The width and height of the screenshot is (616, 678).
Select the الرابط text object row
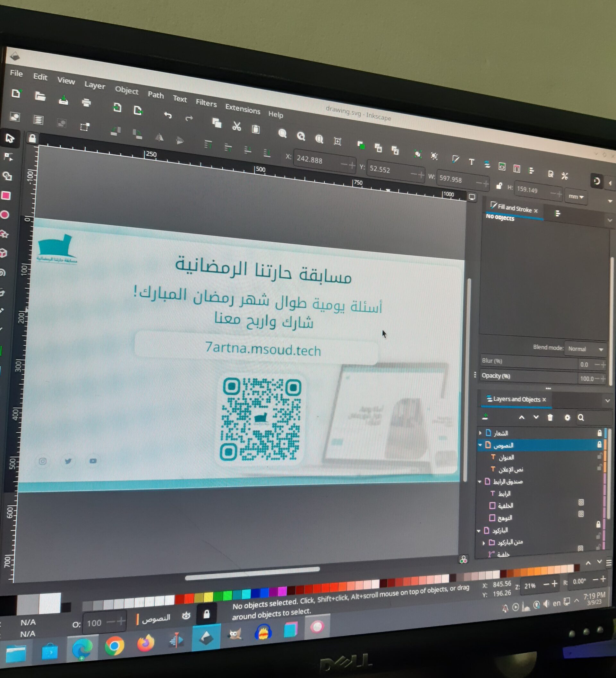[x=540, y=493]
